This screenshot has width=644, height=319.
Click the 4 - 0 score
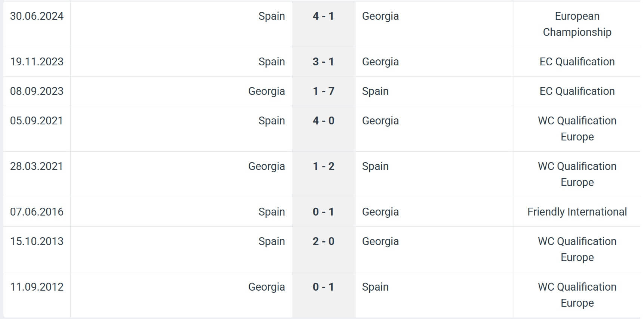pos(323,121)
